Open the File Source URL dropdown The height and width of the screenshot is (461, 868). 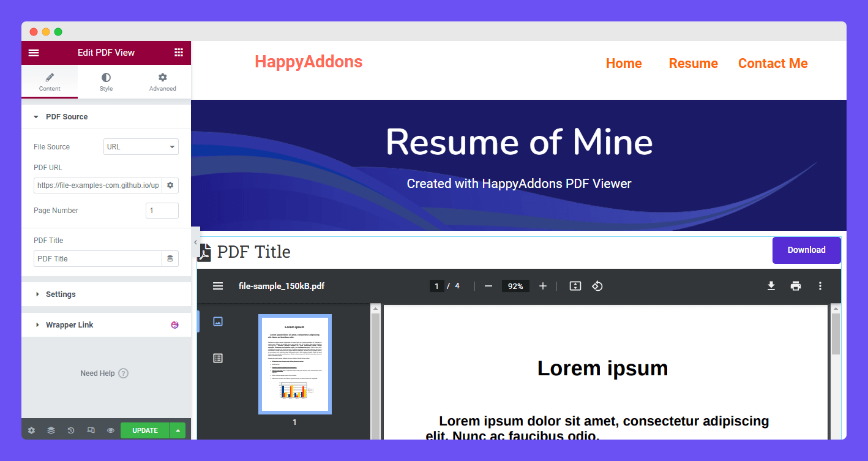[x=141, y=147]
